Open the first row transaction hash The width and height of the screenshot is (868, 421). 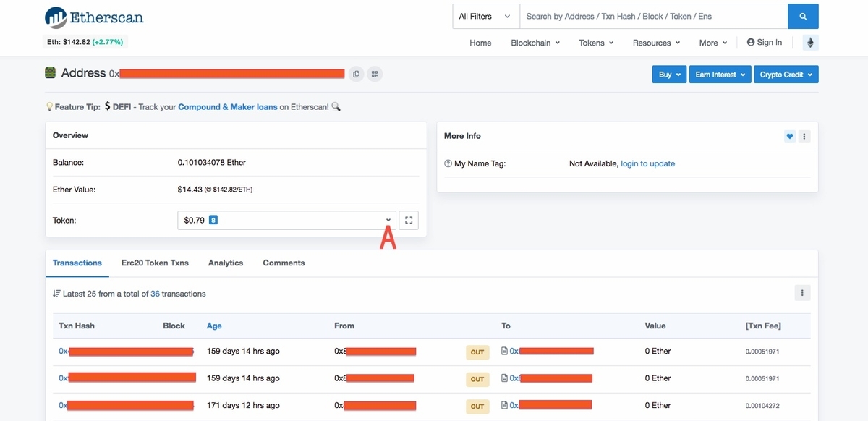pos(126,352)
